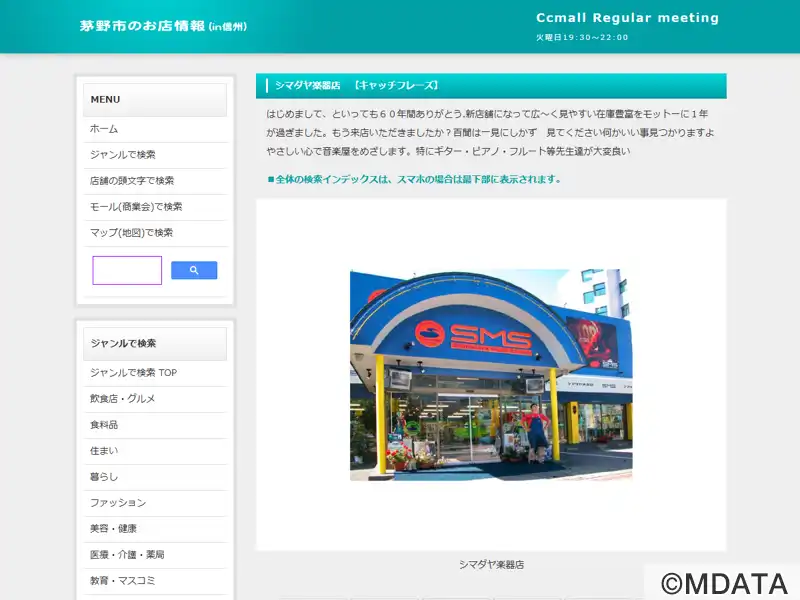Focus the sidebar search input field
This screenshot has width=800, height=600.
click(127, 270)
